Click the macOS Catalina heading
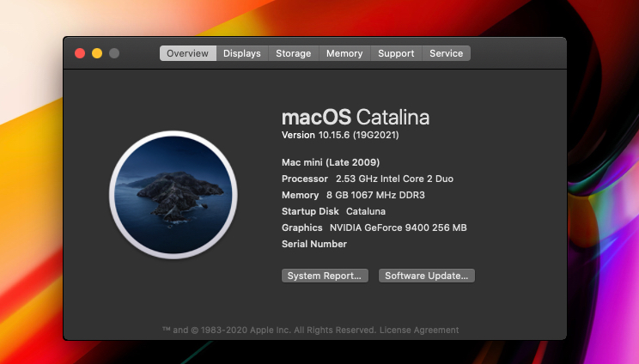Screen dimensions: 639x364 (x=356, y=118)
